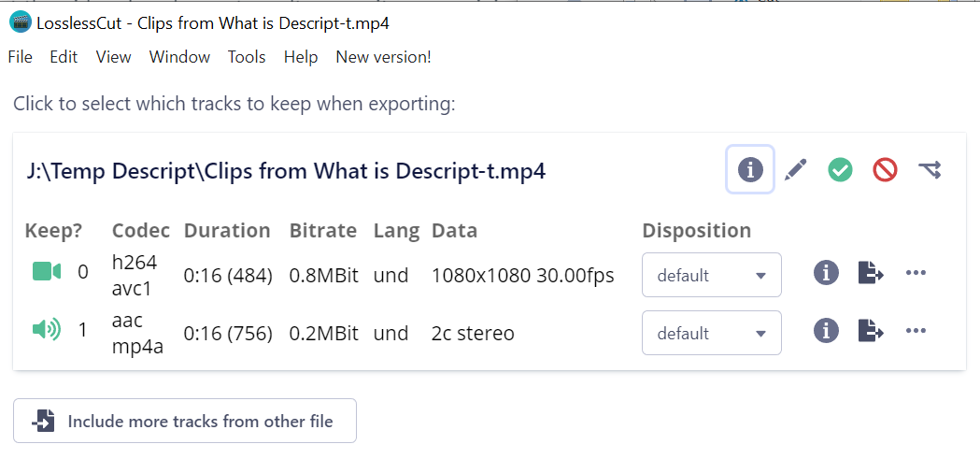980x473 pixels.
Task: Extract the aac audio track to file
Action: click(870, 331)
